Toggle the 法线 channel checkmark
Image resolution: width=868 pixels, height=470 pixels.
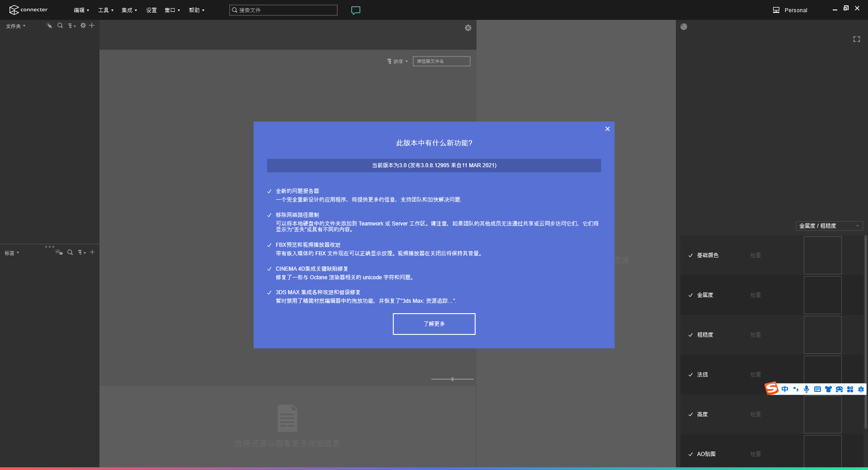click(690, 375)
